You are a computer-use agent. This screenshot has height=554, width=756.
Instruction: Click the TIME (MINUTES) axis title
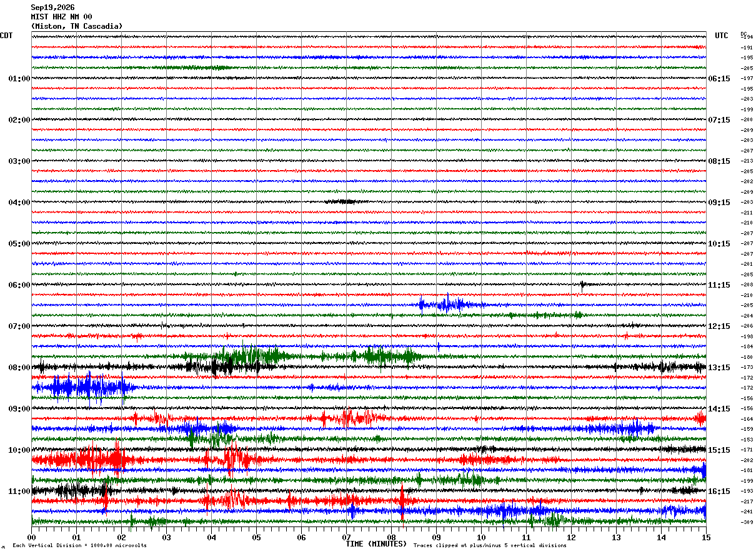coord(376,544)
